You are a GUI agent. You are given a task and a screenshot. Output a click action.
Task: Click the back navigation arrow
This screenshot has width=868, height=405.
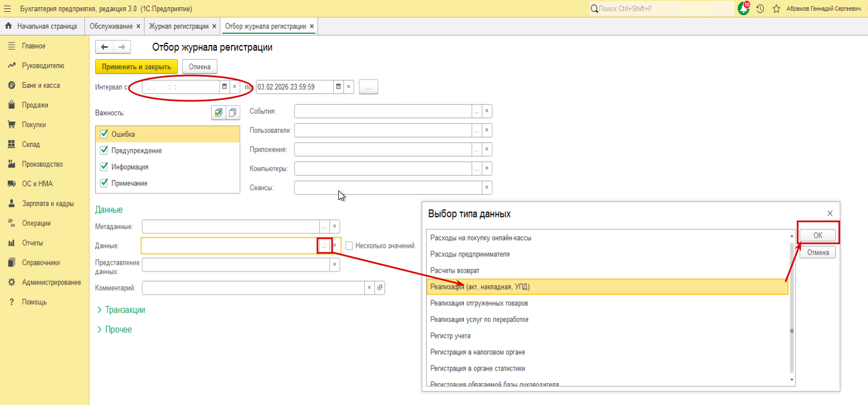(105, 47)
